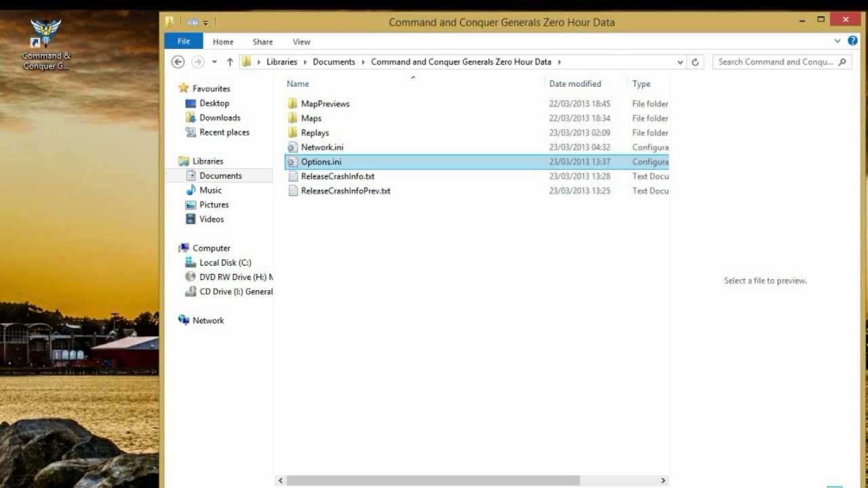Screen dimensions: 868x488
Task: Click the horizontal scrollbar right arrow
Action: 663,481
